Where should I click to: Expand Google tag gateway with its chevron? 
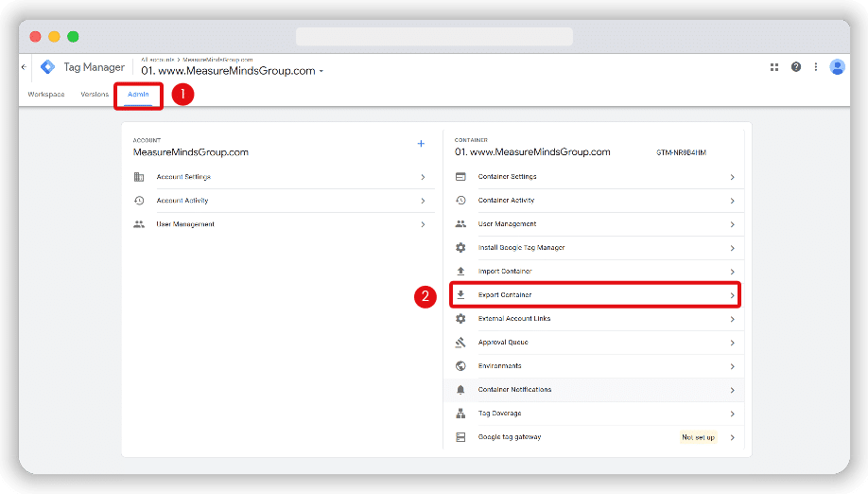733,437
